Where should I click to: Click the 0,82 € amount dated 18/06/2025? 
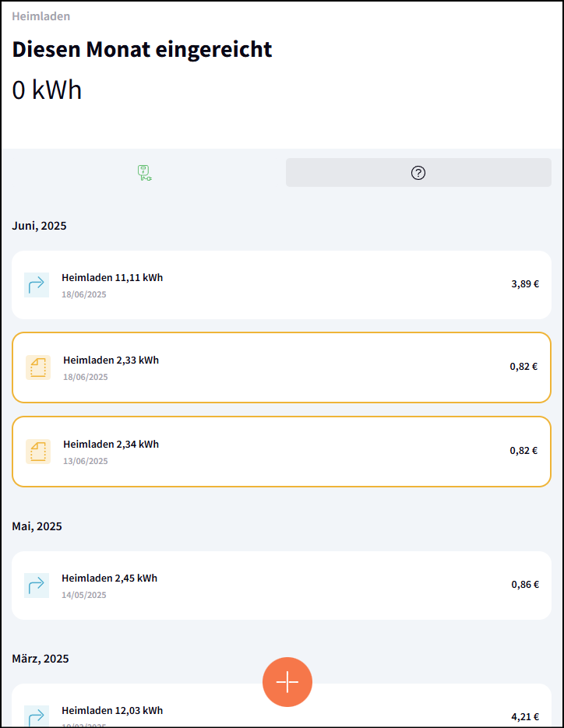tap(523, 367)
